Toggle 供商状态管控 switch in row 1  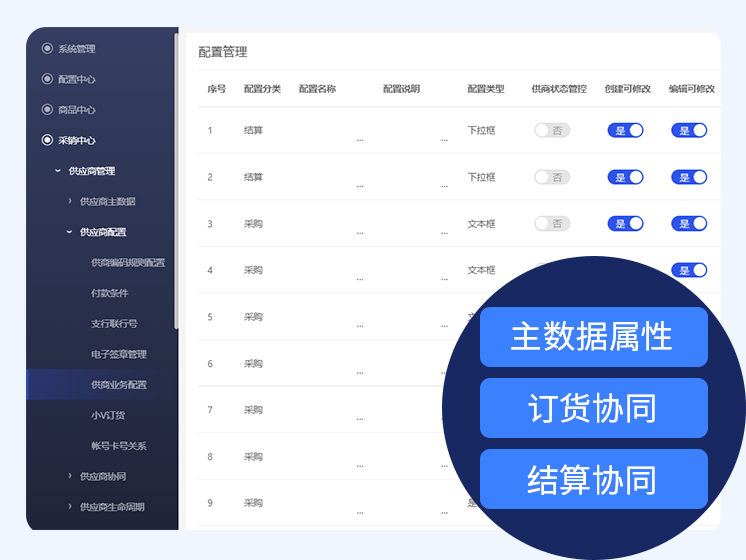point(551,130)
